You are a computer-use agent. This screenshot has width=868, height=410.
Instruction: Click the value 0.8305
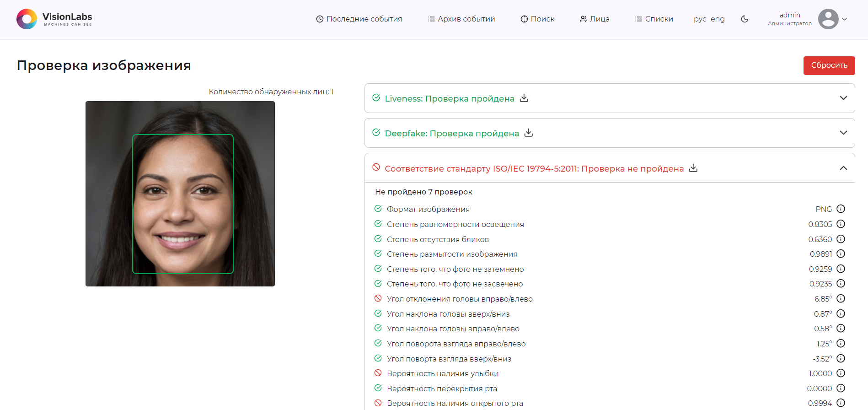(x=820, y=224)
